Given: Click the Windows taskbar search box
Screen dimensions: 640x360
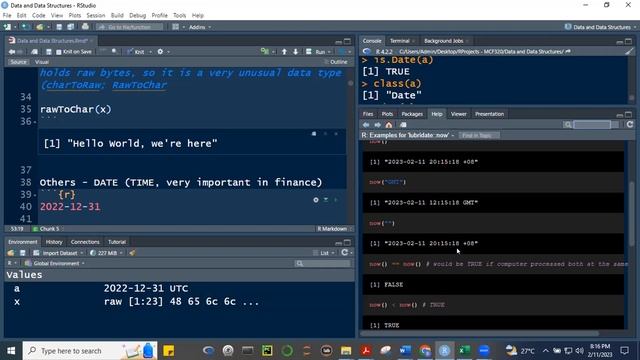Looking at the screenshot, I should point(90,351).
